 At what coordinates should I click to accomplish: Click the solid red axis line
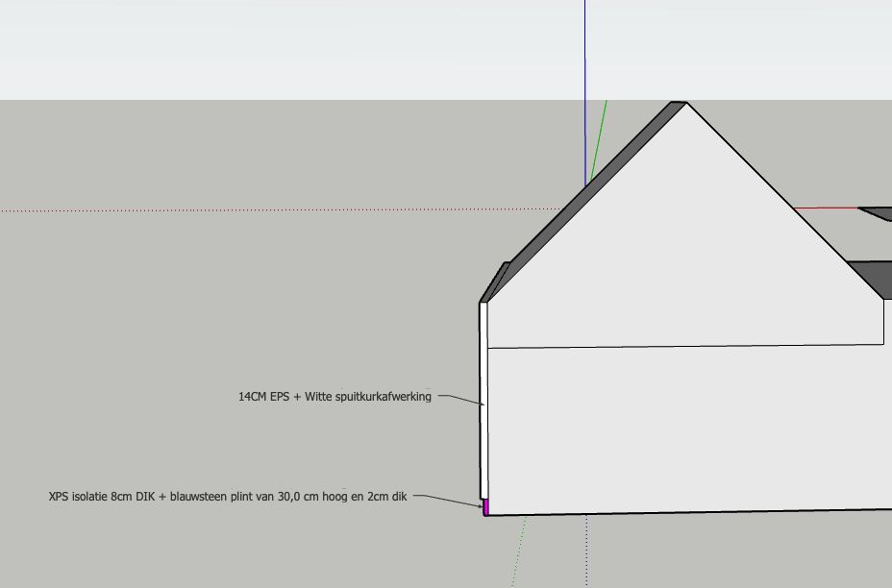pyautogui.click(x=826, y=208)
